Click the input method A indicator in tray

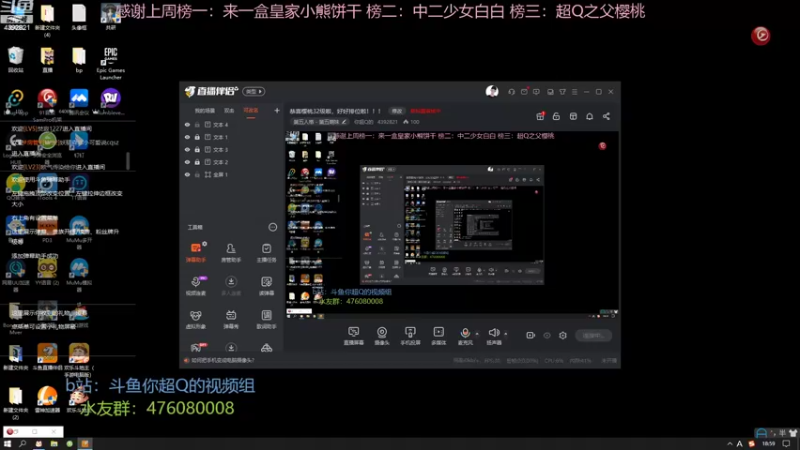[x=739, y=444]
